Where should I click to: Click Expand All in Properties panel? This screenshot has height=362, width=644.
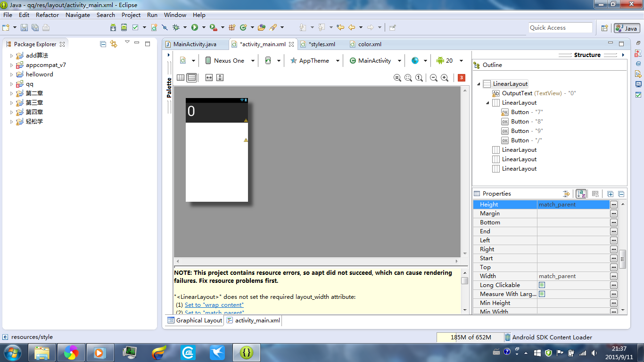click(611, 194)
